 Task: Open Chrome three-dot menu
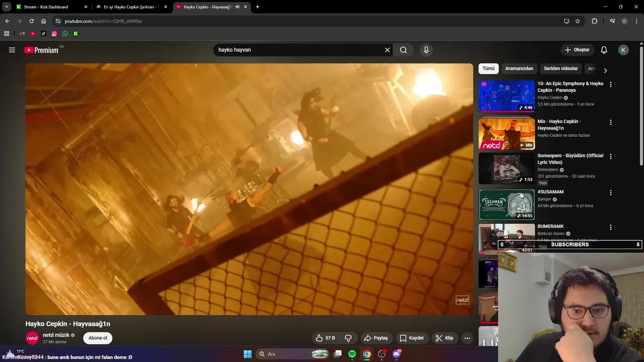pos(636,21)
